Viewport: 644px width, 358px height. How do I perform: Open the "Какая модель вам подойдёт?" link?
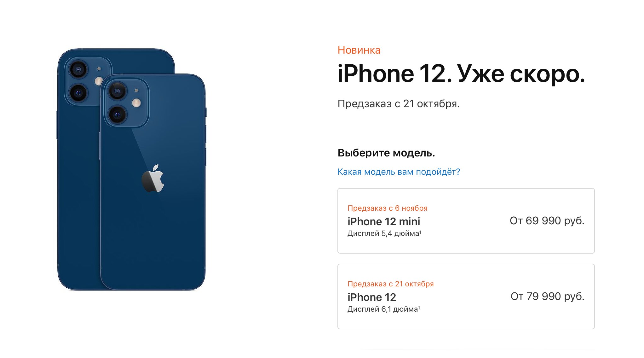(x=399, y=172)
